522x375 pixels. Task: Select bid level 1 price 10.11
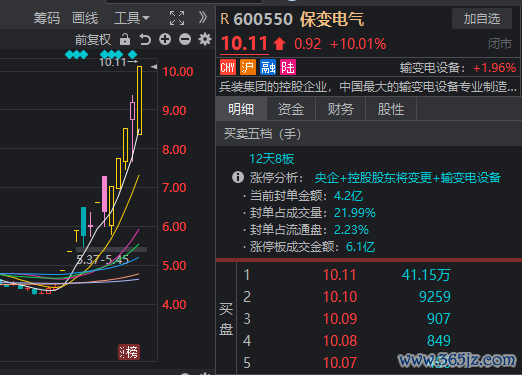340,275
